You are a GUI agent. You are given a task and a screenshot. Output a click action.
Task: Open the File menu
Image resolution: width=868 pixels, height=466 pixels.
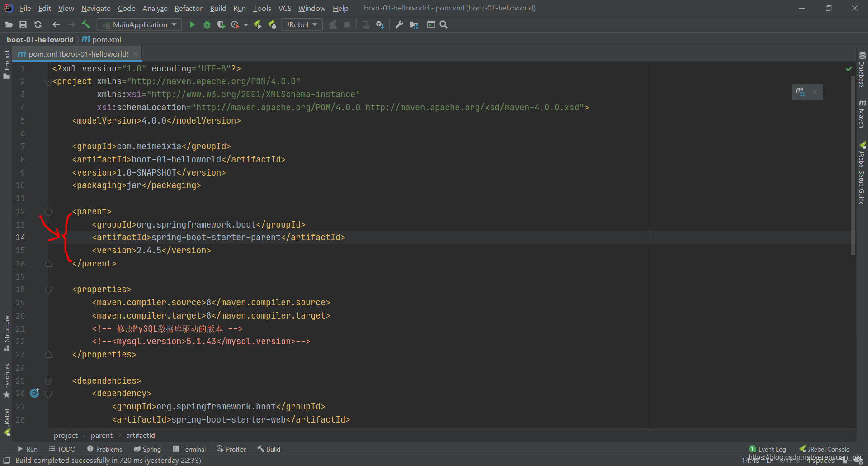point(25,8)
